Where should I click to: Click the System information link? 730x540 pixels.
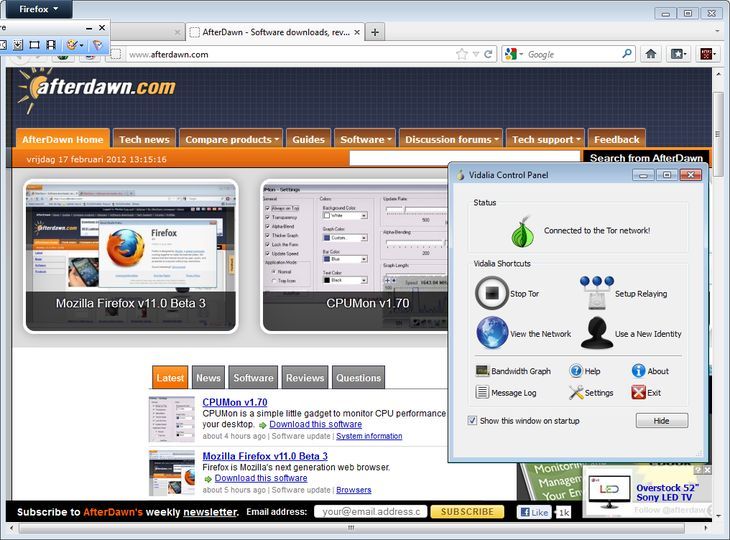click(x=369, y=436)
